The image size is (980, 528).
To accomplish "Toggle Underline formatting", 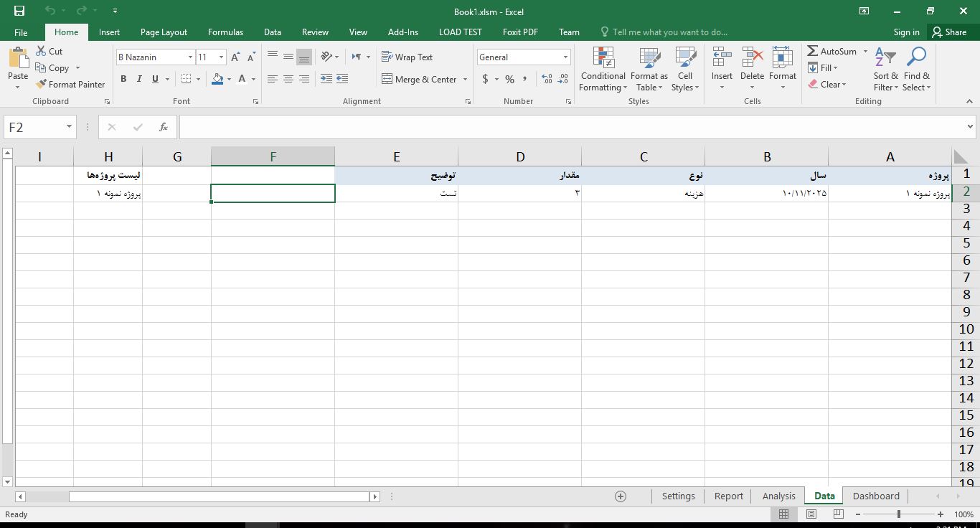I will pos(155,79).
